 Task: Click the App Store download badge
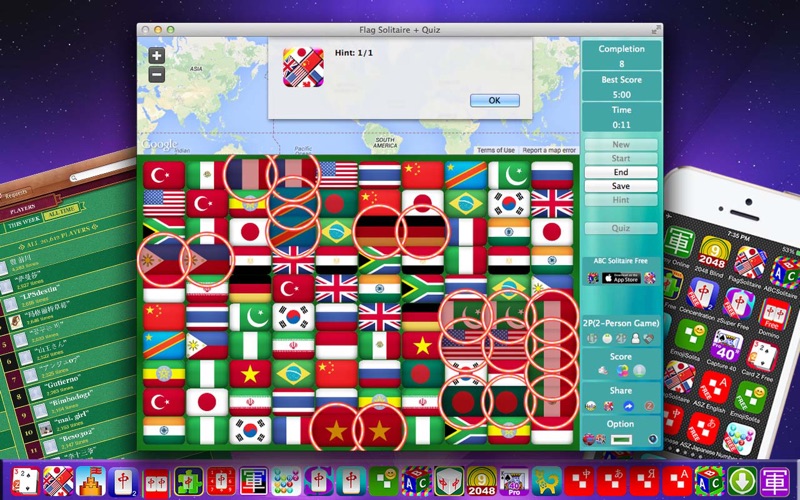621,278
